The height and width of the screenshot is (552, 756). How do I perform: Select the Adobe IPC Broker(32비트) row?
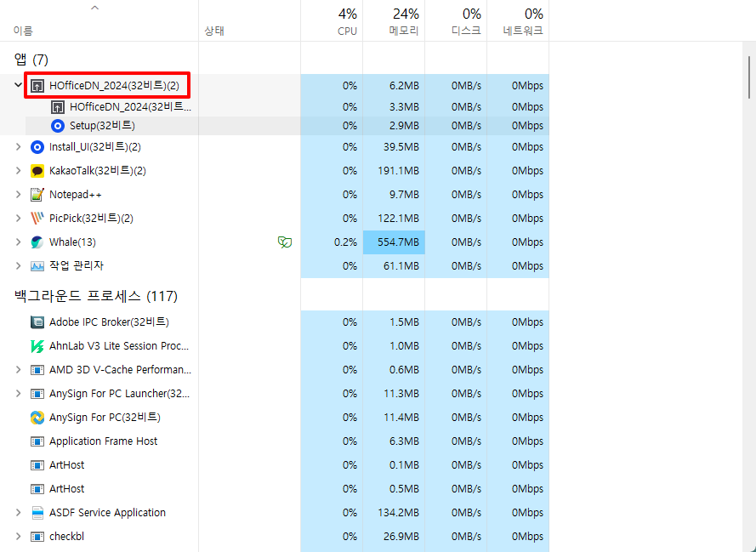pos(109,322)
